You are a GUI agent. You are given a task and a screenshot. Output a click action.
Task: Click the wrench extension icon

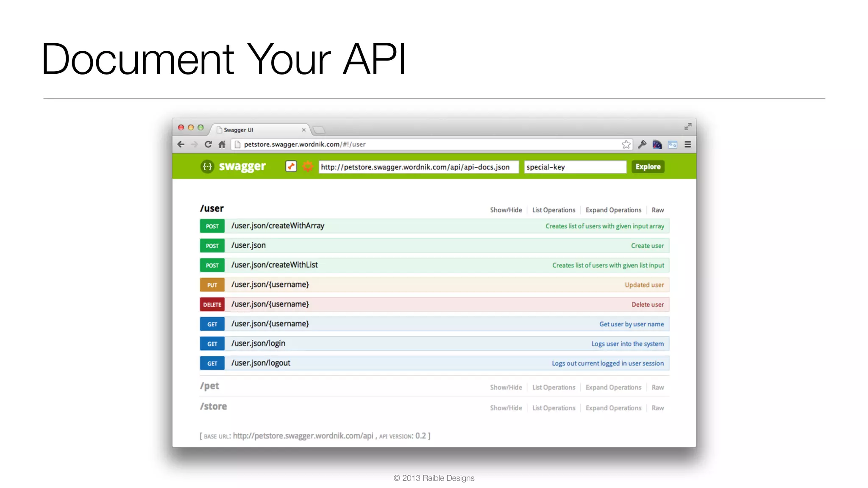[642, 144]
